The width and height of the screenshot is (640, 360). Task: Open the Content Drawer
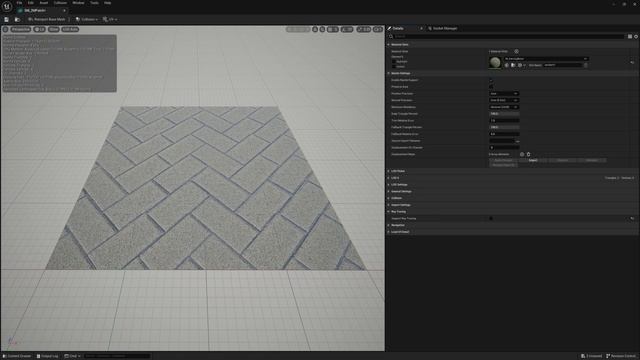click(x=17, y=356)
